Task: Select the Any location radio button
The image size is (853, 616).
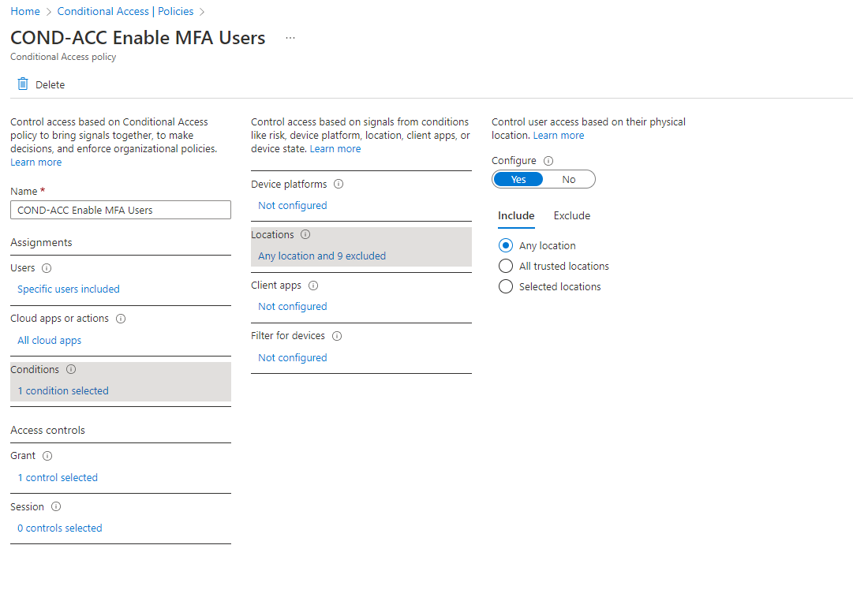Action: pyautogui.click(x=506, y=245)
